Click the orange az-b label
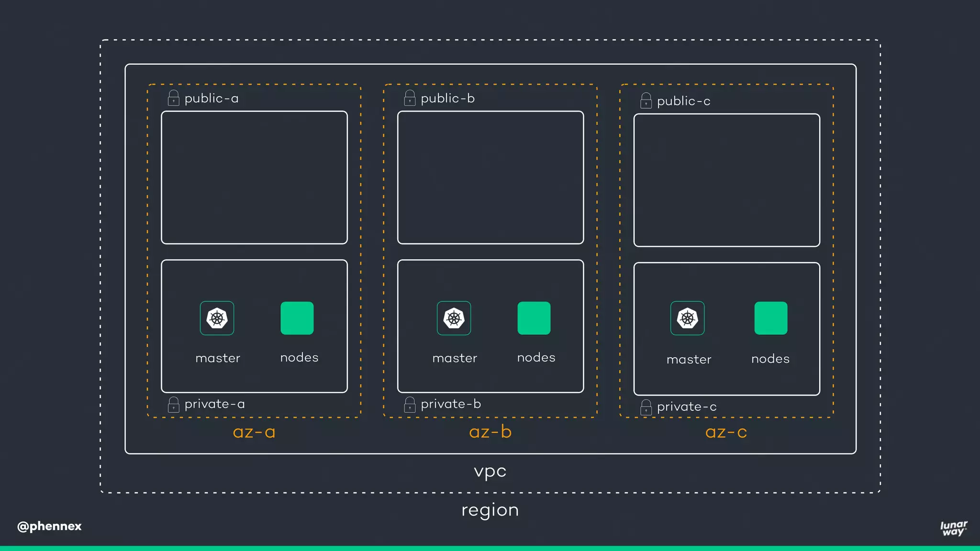 (490, 432)
